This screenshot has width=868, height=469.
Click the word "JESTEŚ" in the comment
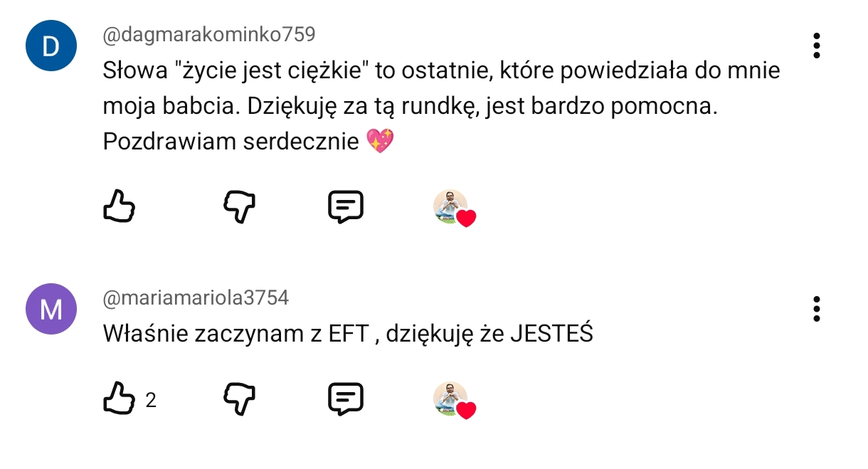pos(552,333)
